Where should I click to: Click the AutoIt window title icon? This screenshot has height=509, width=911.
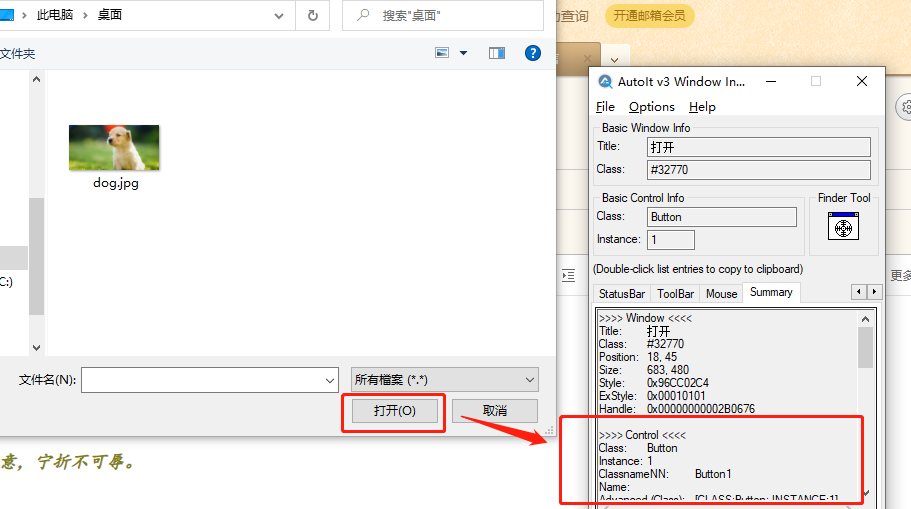(x=605, y=82)
